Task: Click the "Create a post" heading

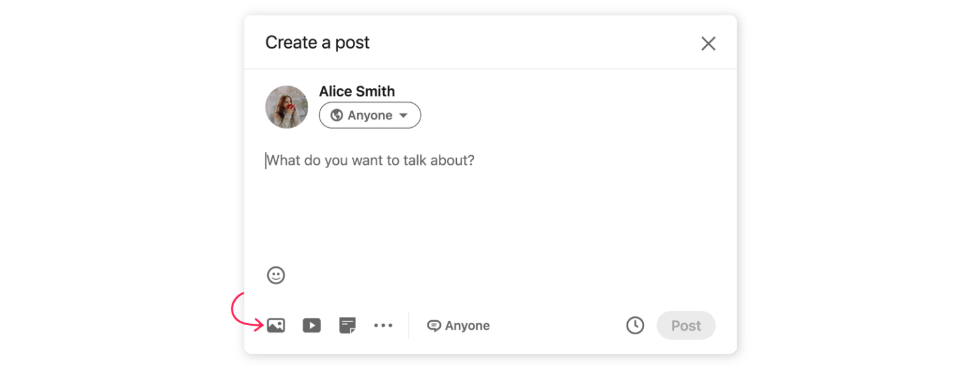Action: click(x=317, y=43)
